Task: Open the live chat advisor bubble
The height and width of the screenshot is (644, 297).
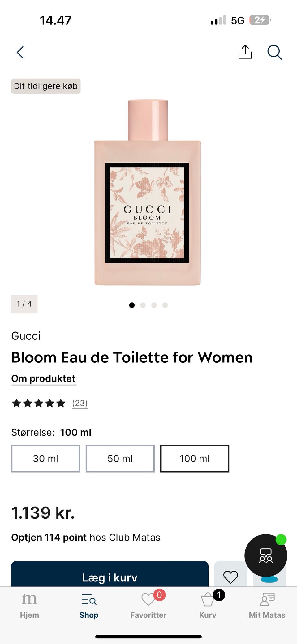Action: coord(266,555)
